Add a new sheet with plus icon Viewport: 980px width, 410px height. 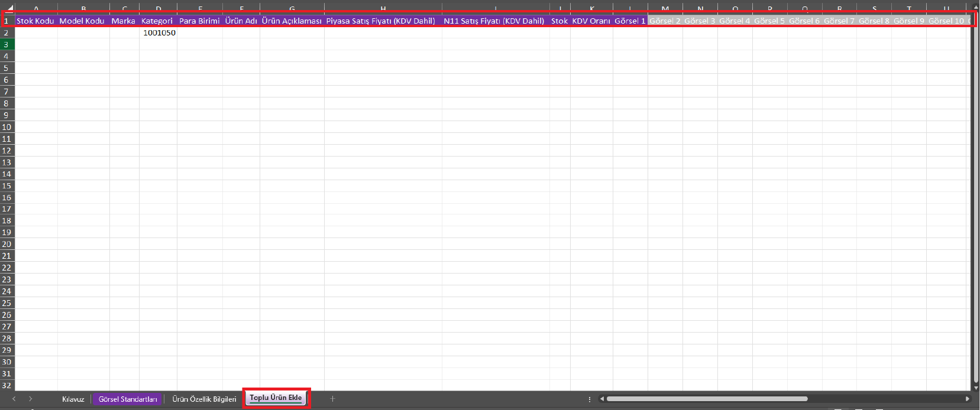tap(332, 399)
